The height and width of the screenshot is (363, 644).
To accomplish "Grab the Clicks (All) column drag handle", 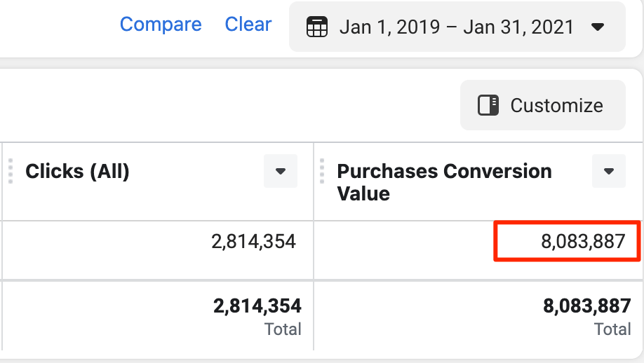I will [x=11, y=171].
